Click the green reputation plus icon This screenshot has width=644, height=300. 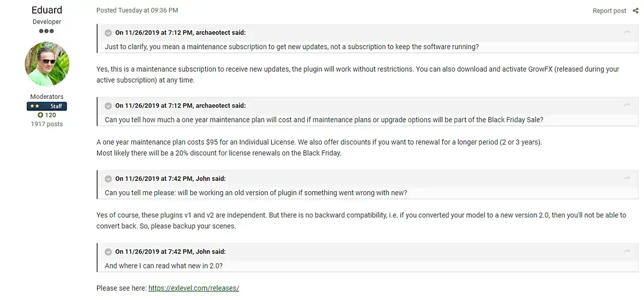40,115
